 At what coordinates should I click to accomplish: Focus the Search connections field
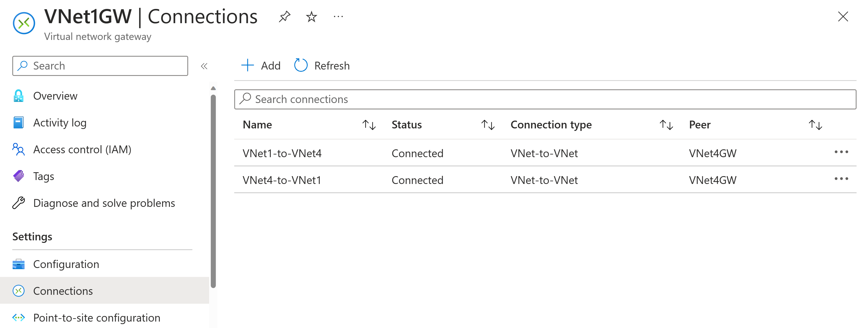point(545,99)
